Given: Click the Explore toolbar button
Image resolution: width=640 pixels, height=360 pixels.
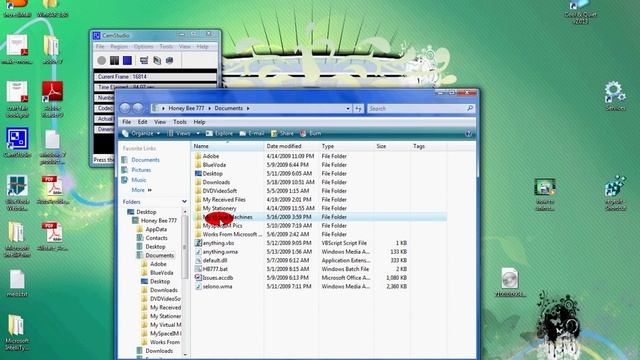Looking at the screenshot, I should click(219, 133).
